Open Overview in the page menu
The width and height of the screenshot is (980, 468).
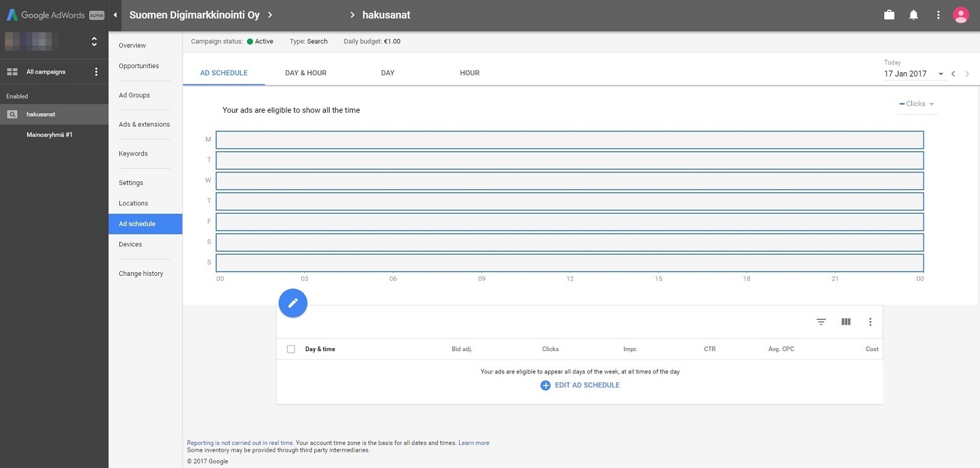click(x=133, y=46)
